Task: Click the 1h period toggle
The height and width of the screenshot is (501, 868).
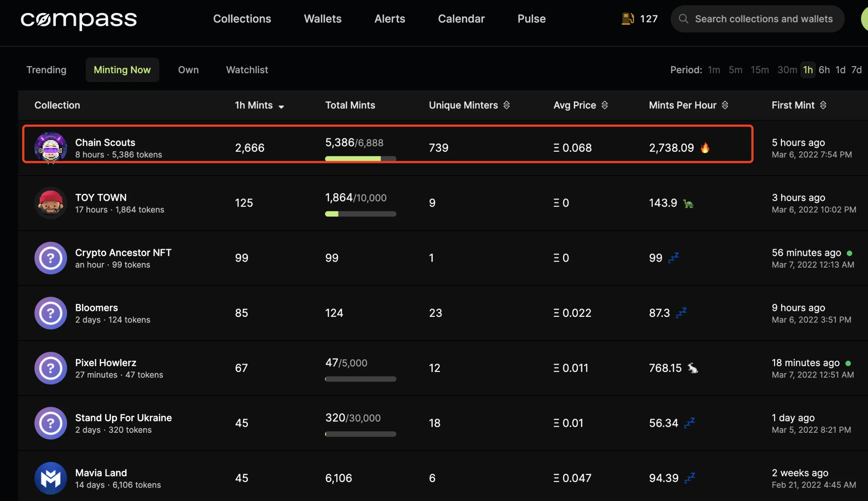Action: coord(807,69)
